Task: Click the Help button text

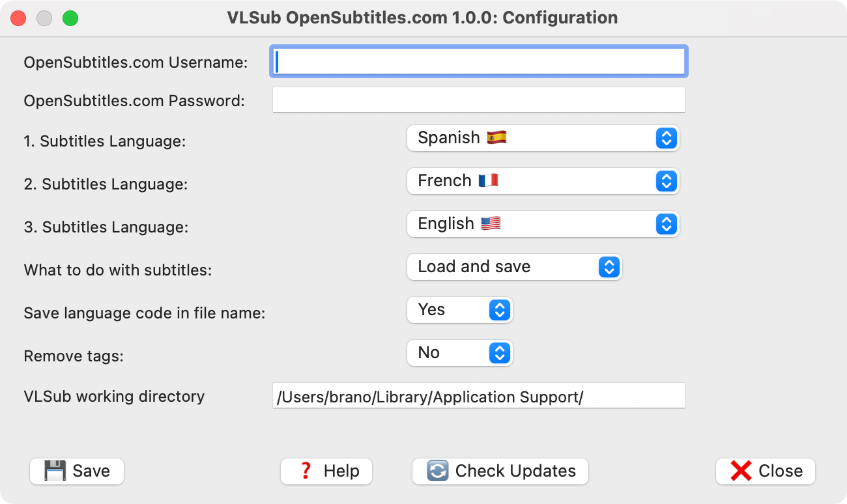Action: tap(341, 471)
